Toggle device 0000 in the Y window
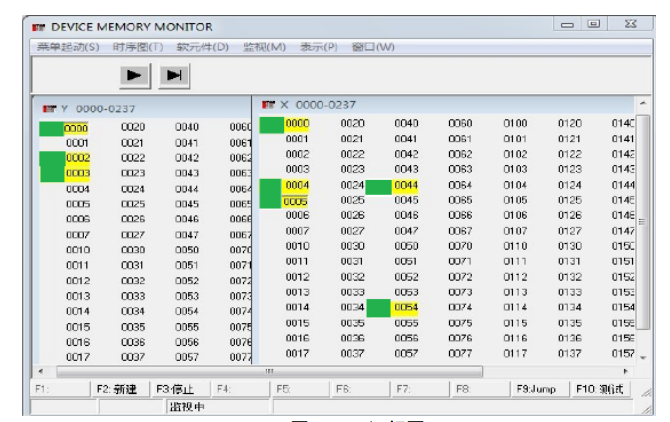The image size is (670, 422). pyautogui.click(x=76, y=129)
